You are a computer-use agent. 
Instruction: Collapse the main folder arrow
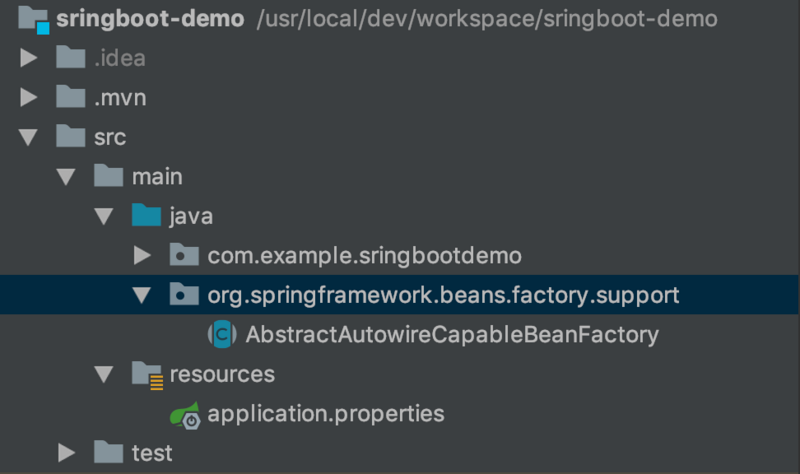[66, 177]
